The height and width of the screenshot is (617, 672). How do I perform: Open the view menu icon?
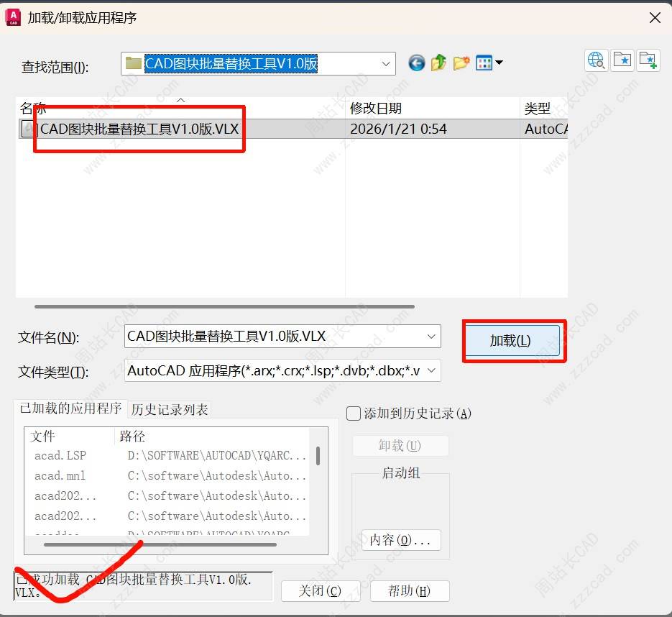[x=489, y=63]
